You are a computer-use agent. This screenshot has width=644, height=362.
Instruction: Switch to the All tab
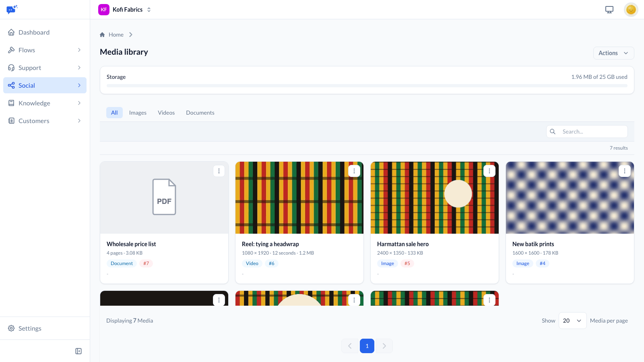(114, 113)
